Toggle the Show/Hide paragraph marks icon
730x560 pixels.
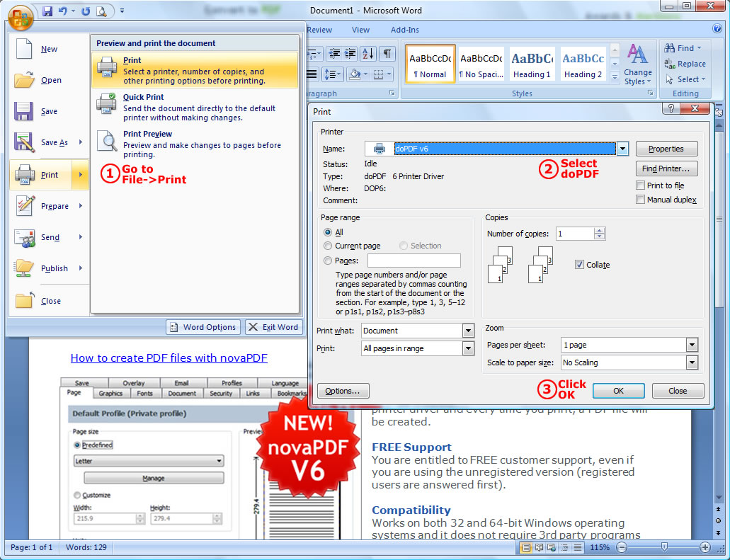pyautogui.click(x=387, y=55)
